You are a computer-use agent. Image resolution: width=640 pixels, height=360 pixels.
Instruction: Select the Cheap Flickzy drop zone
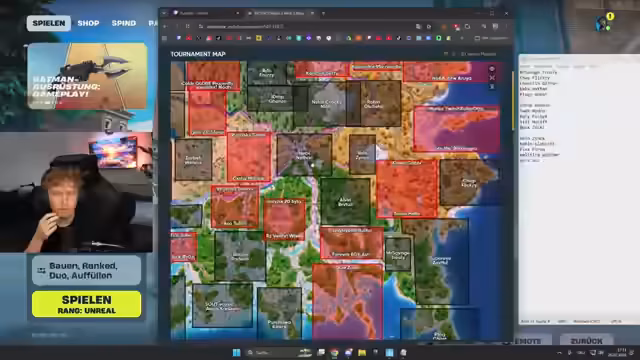[468, 182]
